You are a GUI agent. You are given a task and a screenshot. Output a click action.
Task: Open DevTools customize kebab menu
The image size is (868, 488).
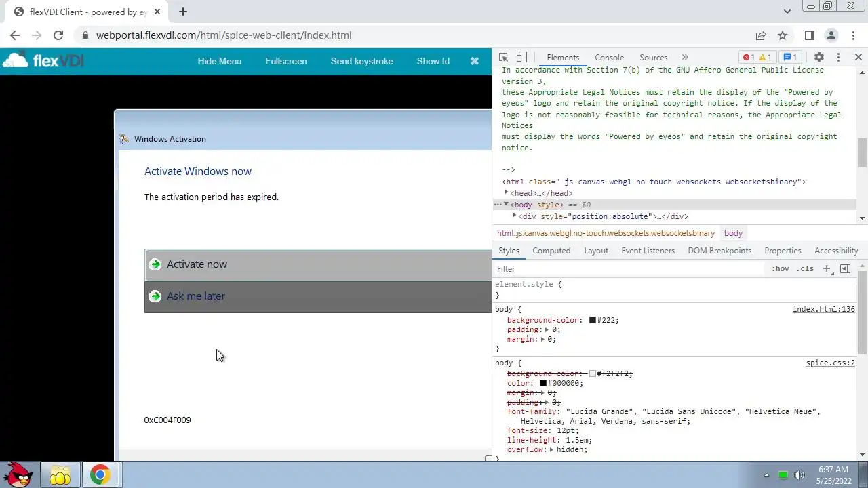tap(838, 58)
